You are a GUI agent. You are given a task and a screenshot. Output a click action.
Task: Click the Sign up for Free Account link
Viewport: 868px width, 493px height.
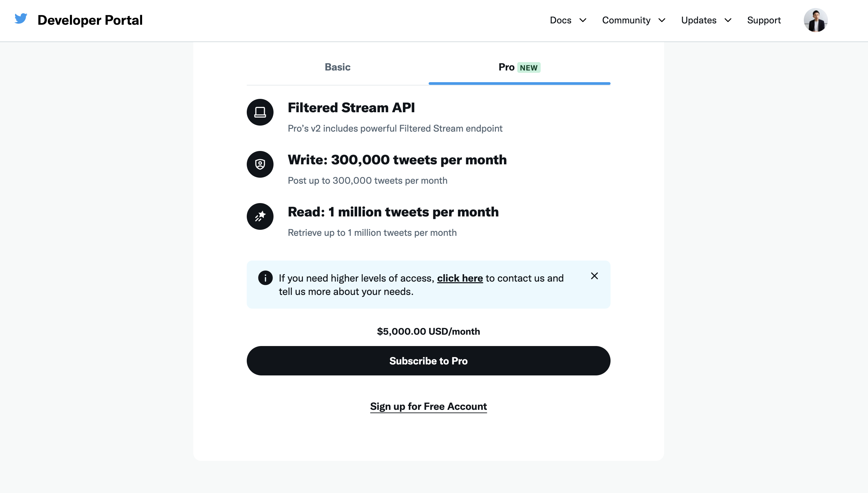coord(428,406)
